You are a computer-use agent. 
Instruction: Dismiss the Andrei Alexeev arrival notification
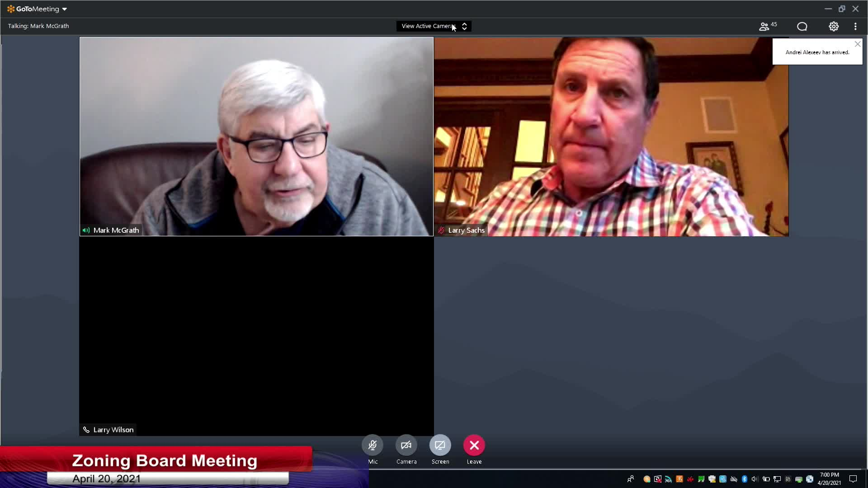(858, 44)
